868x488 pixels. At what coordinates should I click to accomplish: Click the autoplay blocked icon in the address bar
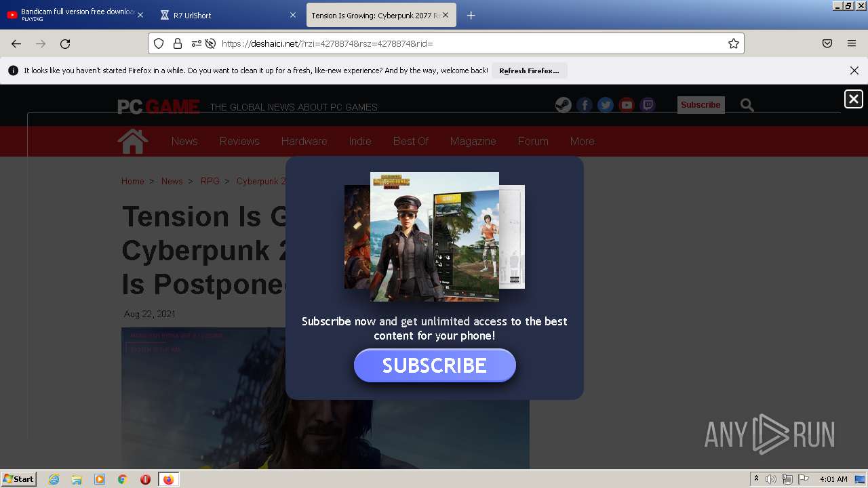[210, 43]
